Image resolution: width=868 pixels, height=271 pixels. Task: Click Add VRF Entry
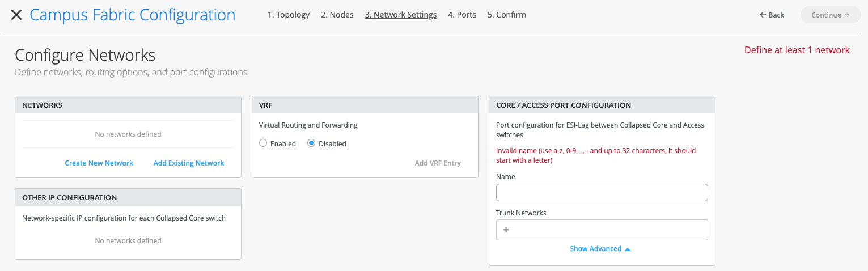tap(437, 163)
